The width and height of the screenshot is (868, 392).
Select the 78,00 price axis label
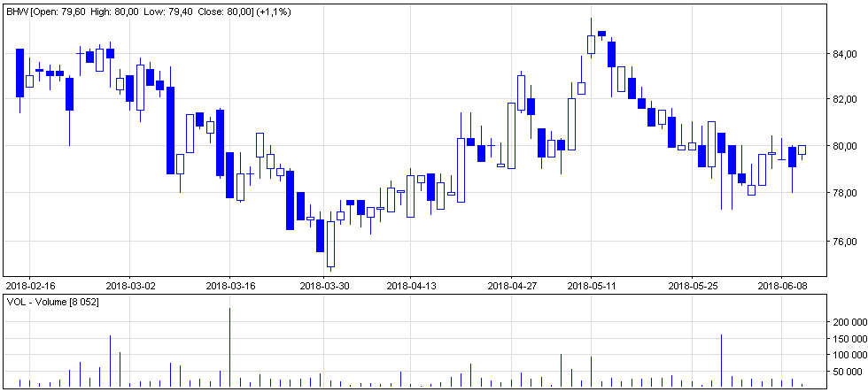[x=846, y=193]
